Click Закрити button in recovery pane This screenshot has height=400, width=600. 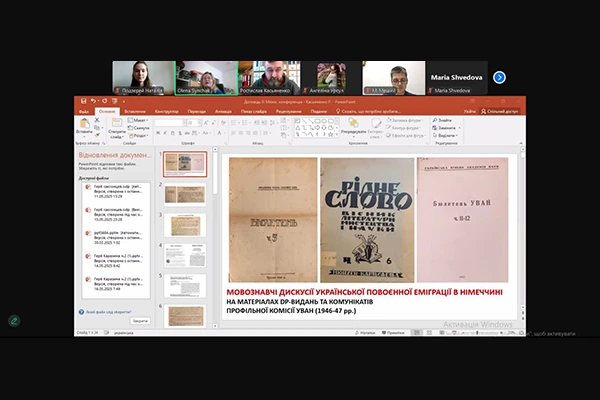pos(140,321)
